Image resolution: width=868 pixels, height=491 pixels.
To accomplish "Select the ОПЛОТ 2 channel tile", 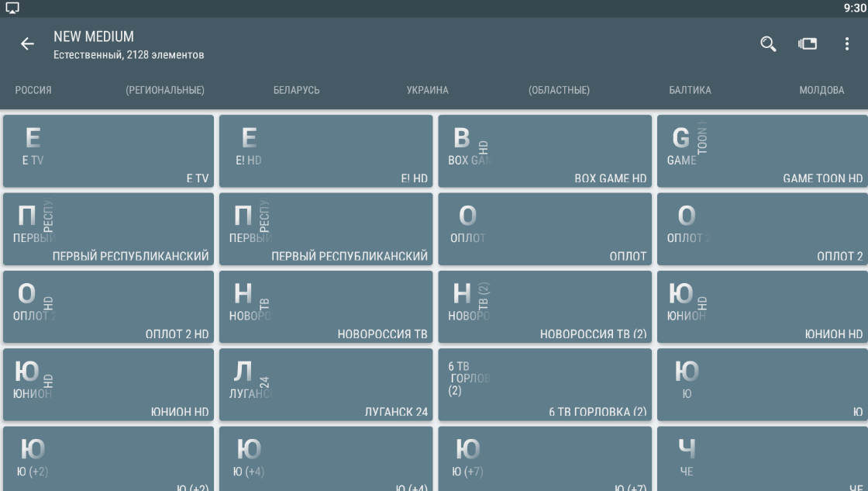I will tap(763, 229).
